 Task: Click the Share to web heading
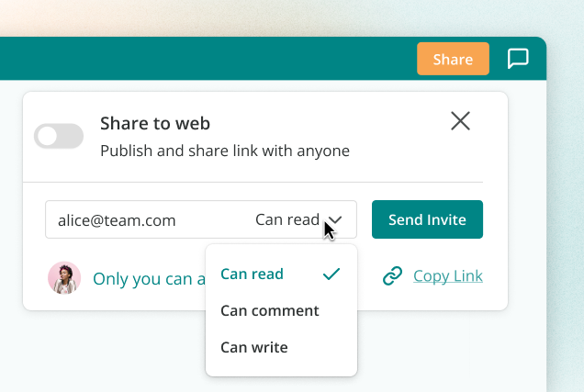pyautogui.click(x=155, y=123)
